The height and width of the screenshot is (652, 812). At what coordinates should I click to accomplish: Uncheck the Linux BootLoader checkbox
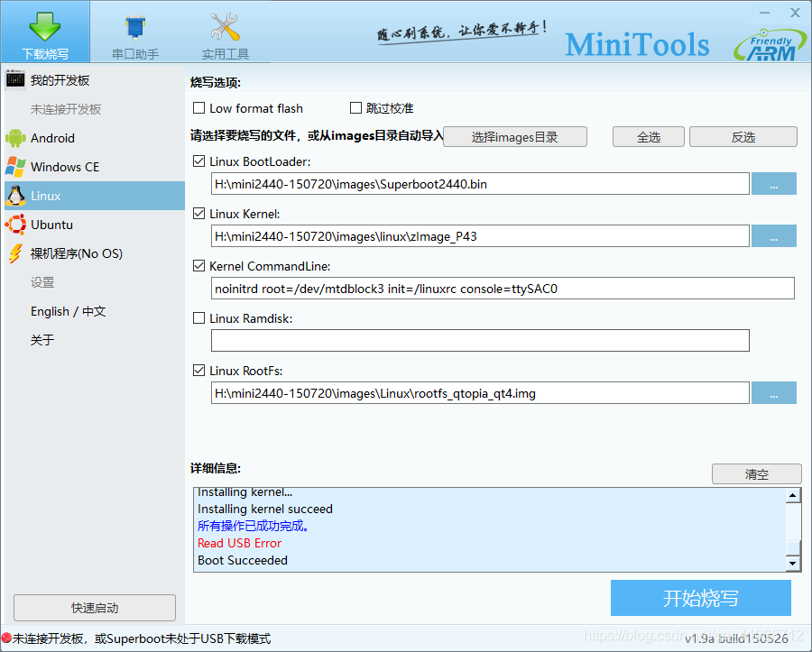(198, 161)
